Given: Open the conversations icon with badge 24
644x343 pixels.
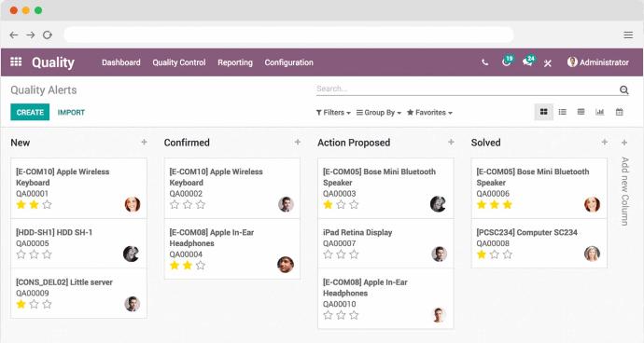Looking at the screenshot, I should 528,62.
